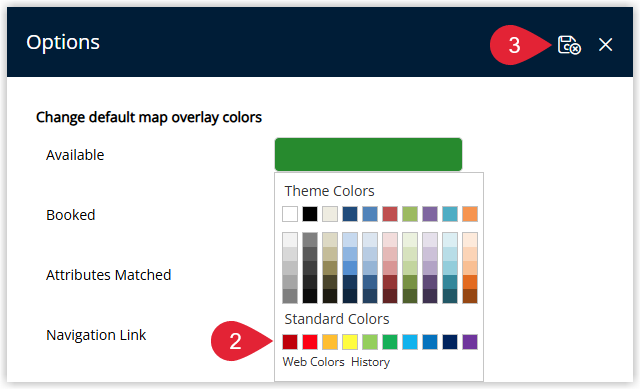Select bright red standard color swatch
641x390 pixels.
pyautogui.click(x=310, y=342)
